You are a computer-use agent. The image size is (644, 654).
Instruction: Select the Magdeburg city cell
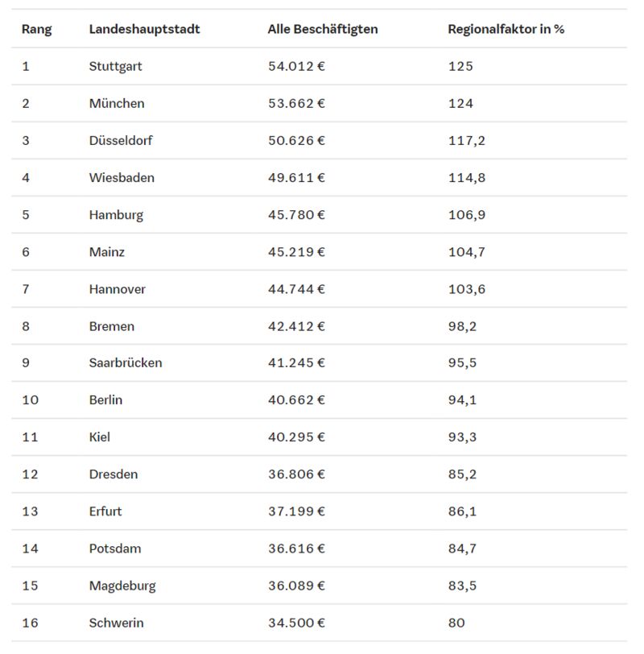122,586
